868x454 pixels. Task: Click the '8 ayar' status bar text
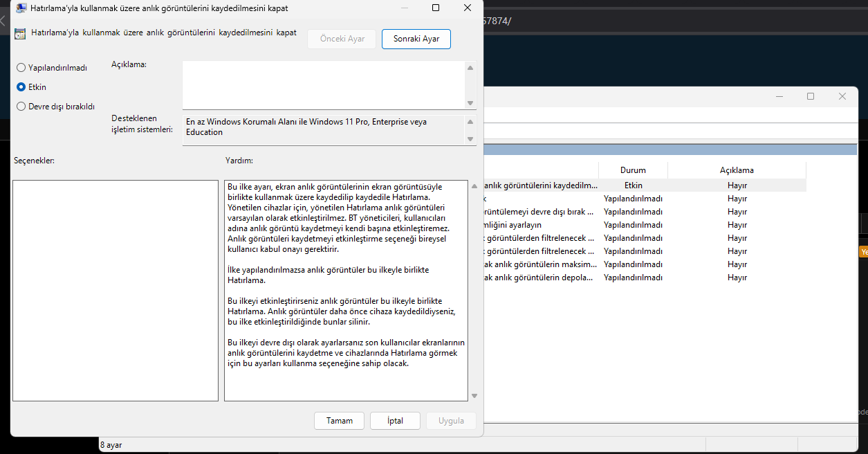point(111,445)
